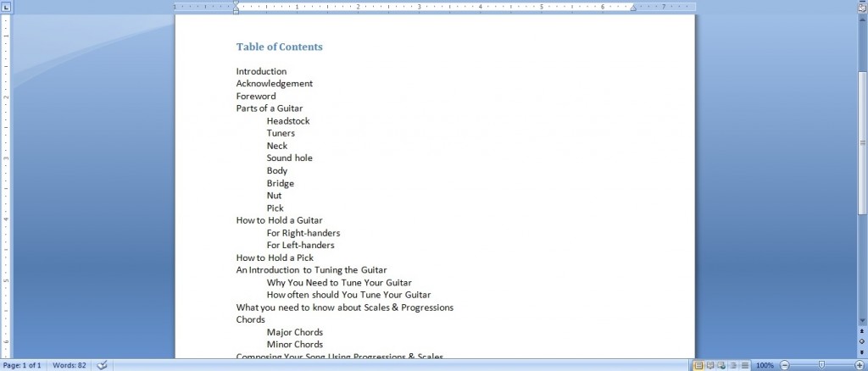
Task: Click the zoom slider handle
Action: (821, 365)
